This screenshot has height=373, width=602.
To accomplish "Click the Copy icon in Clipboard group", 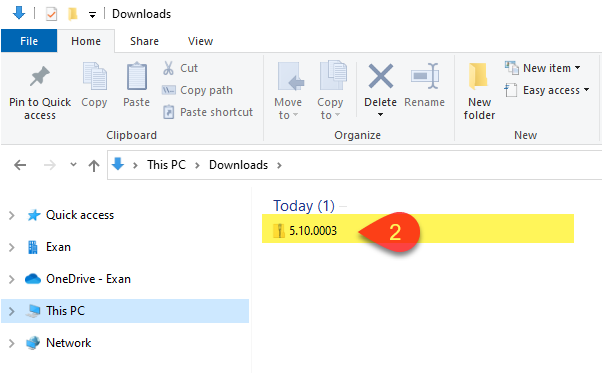I will click(94, 76).
